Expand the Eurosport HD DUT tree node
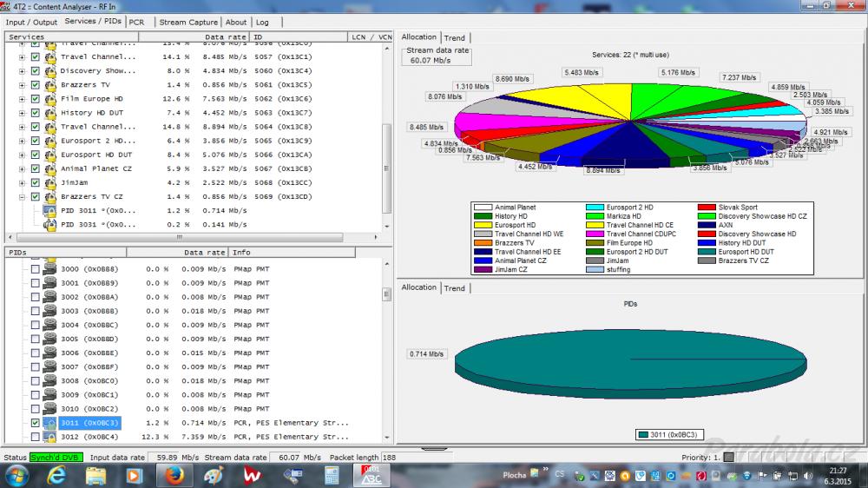Viewport: 868px width, 488px height. (x=23, y=155)
